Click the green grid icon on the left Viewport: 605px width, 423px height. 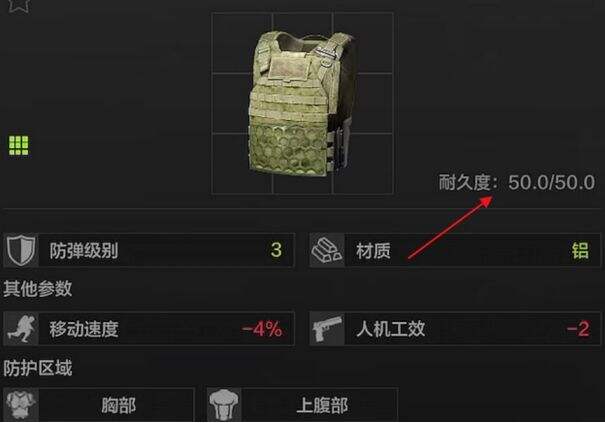[x=19, y=146]
